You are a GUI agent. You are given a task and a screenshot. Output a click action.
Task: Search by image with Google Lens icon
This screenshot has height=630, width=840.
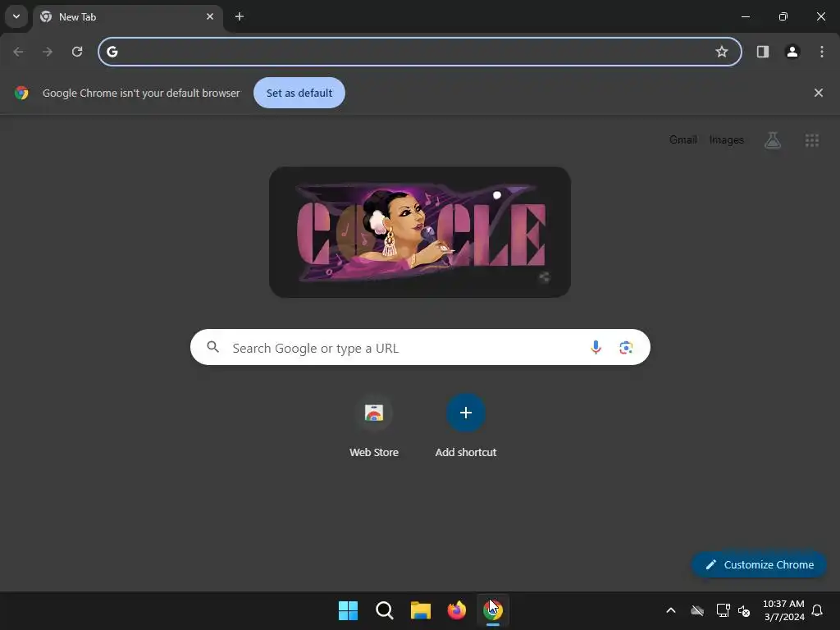[626, 348]
